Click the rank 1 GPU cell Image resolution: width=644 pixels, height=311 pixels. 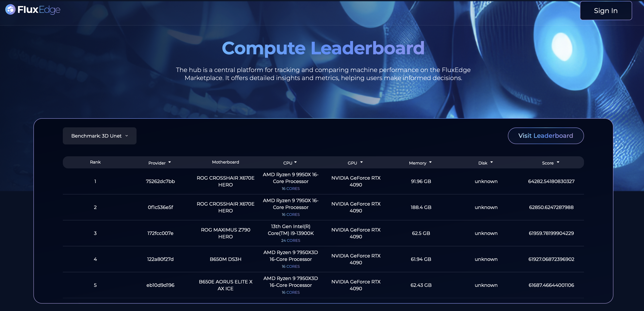point(356,181)
